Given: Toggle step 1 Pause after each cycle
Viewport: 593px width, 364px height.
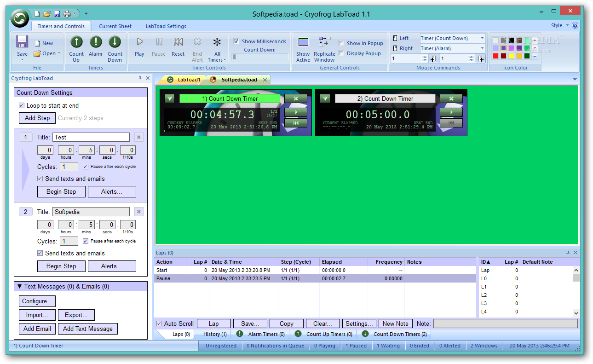Looking at the screenshot, I should tap(86, 167).
